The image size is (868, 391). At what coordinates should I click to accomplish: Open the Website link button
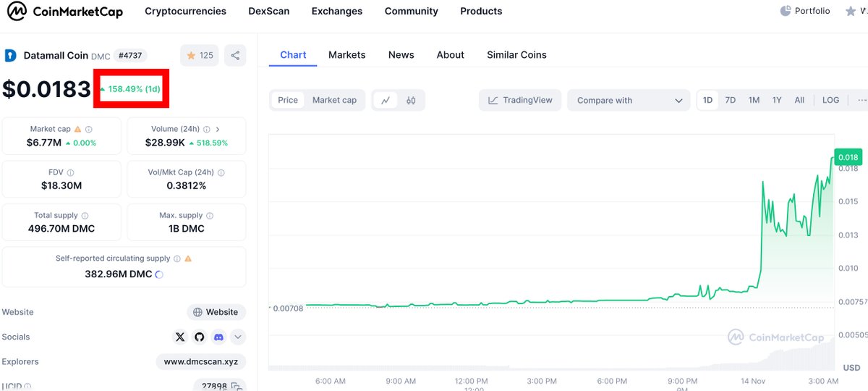[x=216, y=312]
